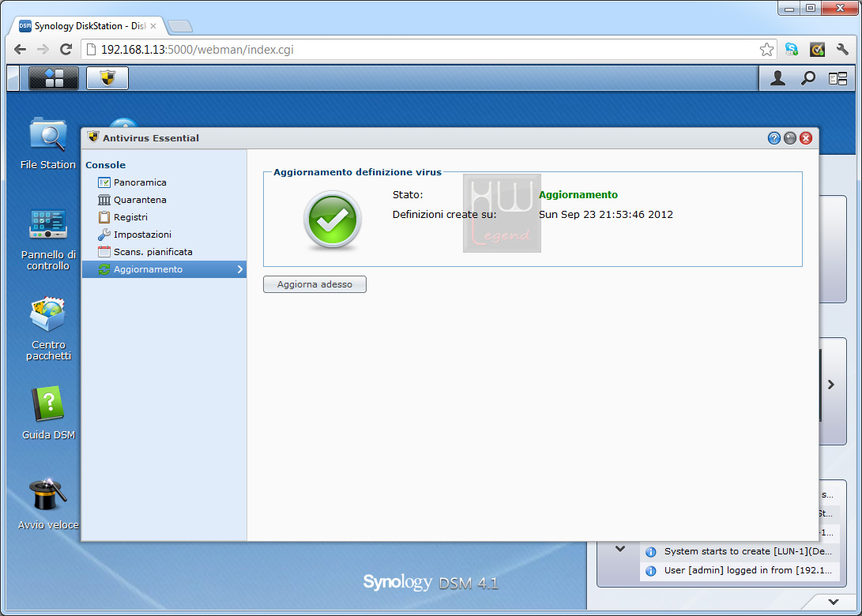The image size is (862, 616).
Task: Click the browser forward arrow
Action: [43, 50]
